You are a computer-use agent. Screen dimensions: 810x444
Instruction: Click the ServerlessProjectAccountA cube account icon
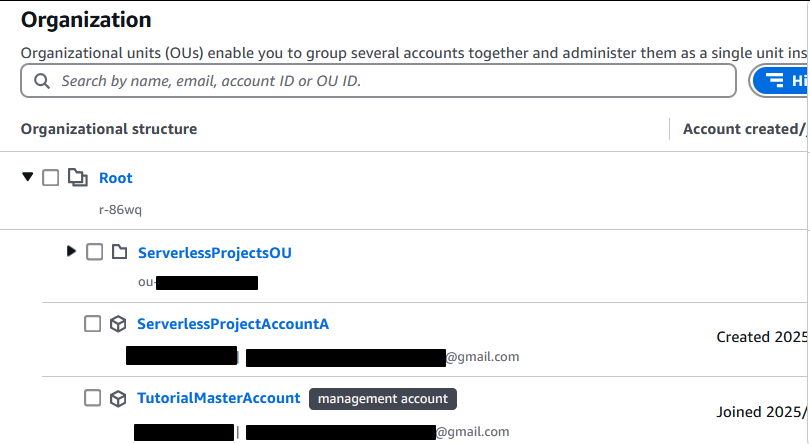pos(118,324)
